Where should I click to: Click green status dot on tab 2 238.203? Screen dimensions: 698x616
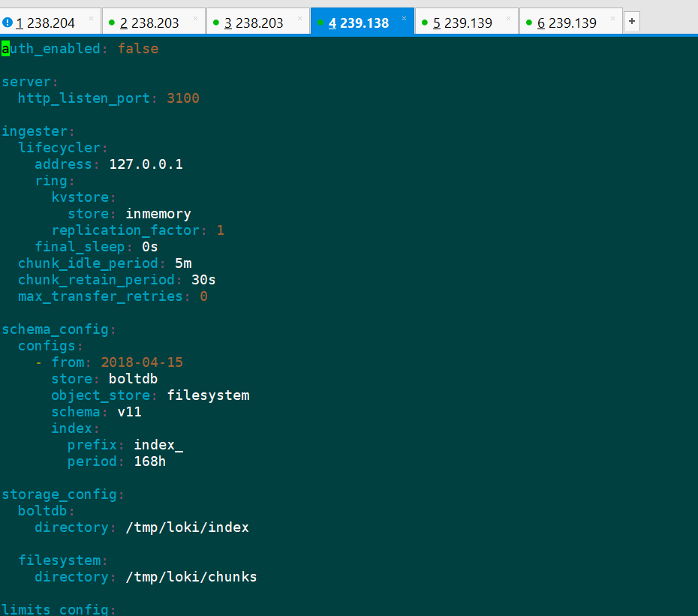click(112, 23)
